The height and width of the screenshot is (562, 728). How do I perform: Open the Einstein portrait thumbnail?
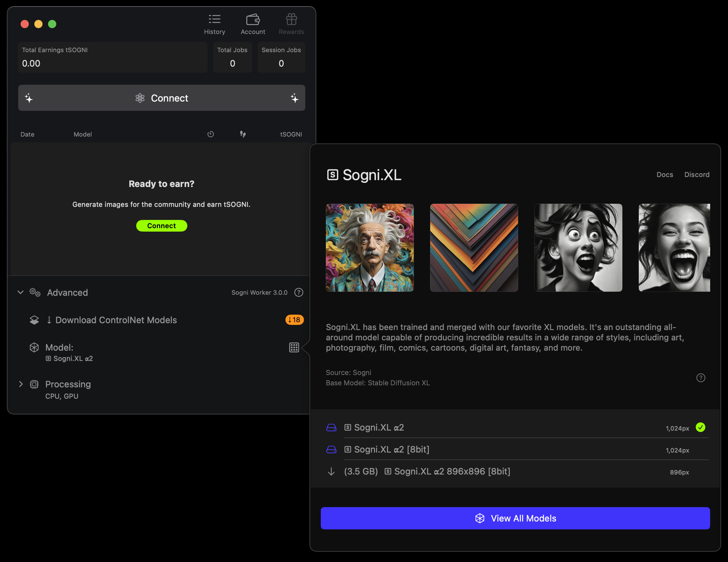(369, 248)
